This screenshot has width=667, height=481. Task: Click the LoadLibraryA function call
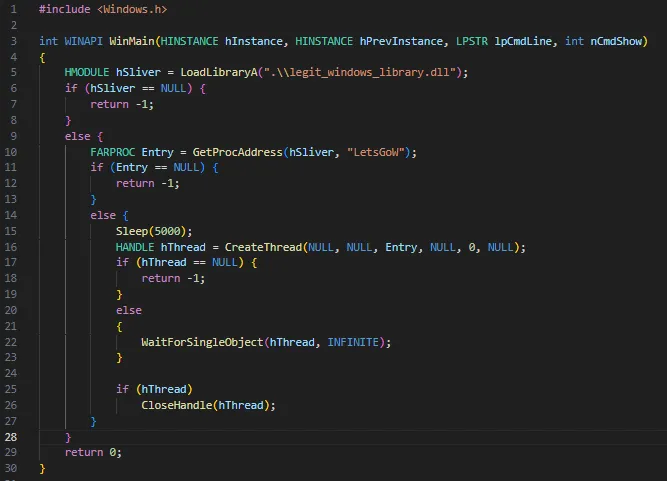coord(219,72)
